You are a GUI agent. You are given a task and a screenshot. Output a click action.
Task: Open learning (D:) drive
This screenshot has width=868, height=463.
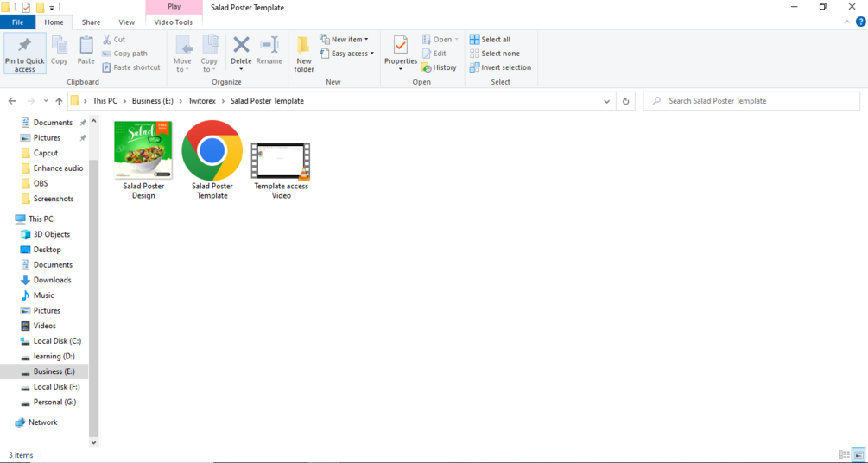click(54, 356)
